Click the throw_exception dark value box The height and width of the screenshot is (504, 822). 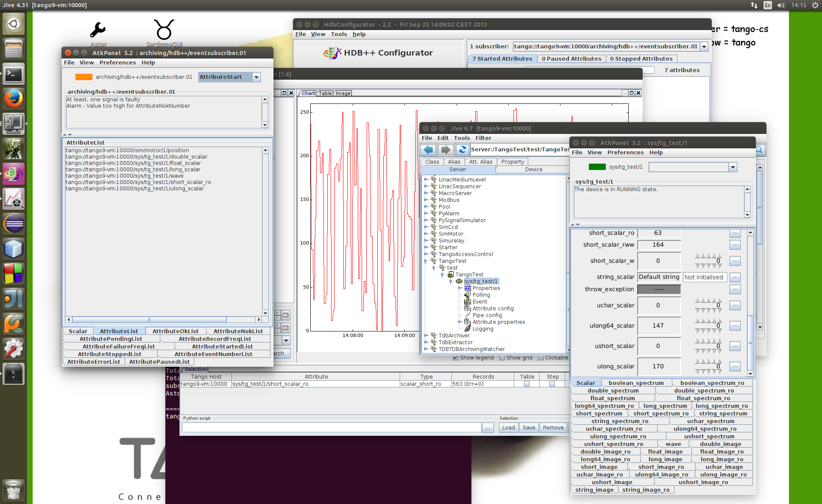pos(659,290)
